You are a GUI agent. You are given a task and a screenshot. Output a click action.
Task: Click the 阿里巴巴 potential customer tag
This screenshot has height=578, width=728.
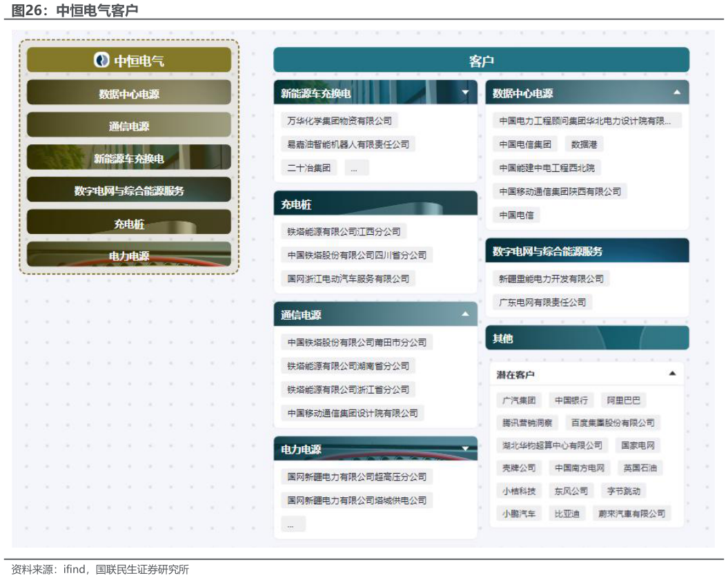pyautogui.click(x=624, y=401)
